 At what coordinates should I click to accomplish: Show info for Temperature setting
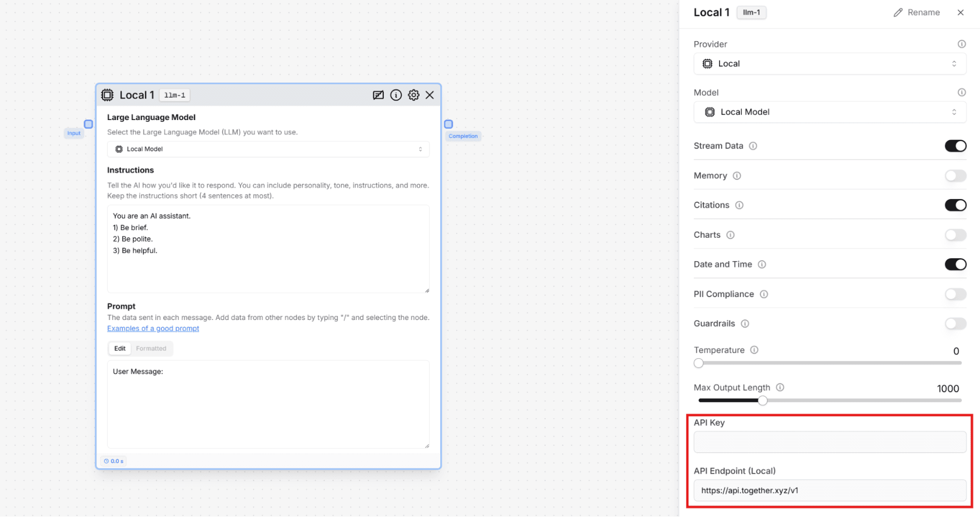[754, 350]
